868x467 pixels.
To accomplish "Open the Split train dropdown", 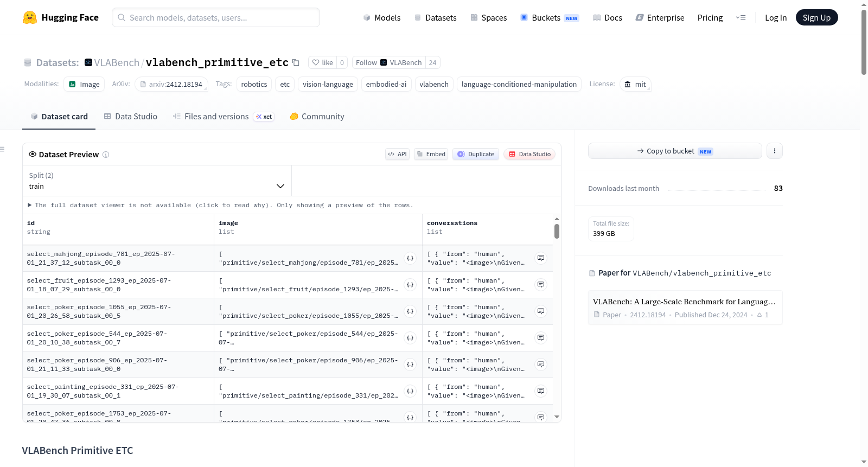I will (157, 181).
